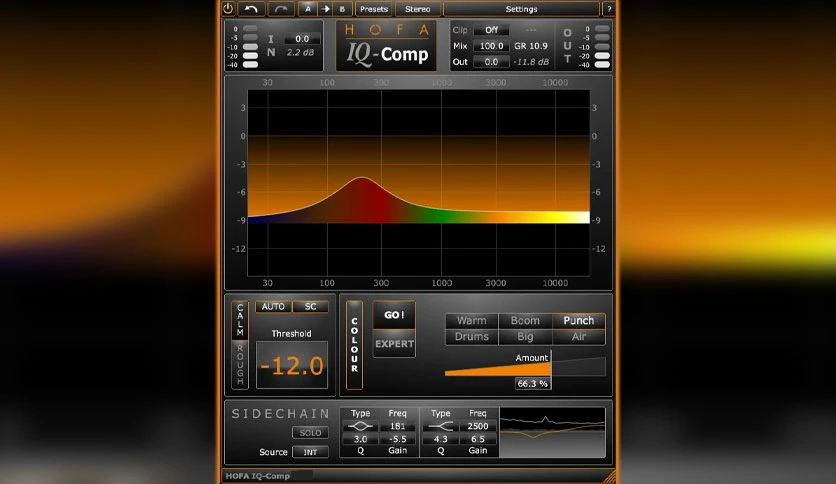Click the Mix value 100.0

pos(491,46)
